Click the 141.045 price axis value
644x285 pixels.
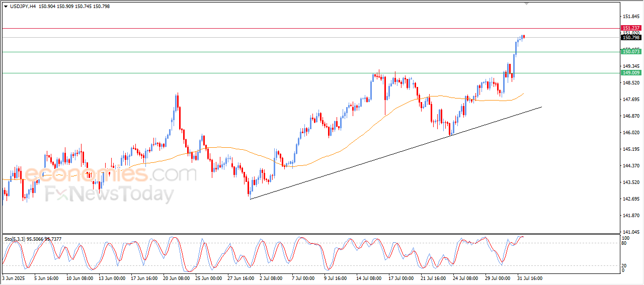(x=631, y=232)
